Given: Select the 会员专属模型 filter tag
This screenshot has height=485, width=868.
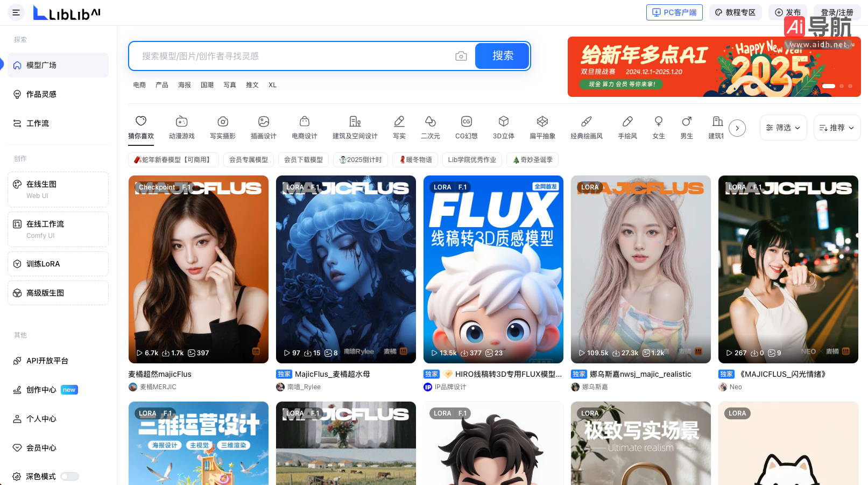Looking at the screenshot, I should [x=249, y=160].
